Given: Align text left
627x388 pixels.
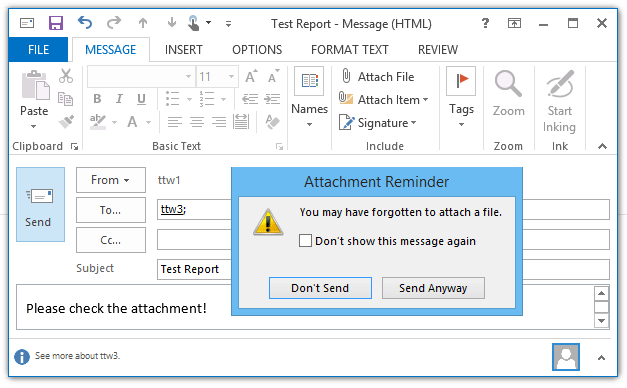Looking at the screenshot, I should pyautogui.click(x=175, y=122).
